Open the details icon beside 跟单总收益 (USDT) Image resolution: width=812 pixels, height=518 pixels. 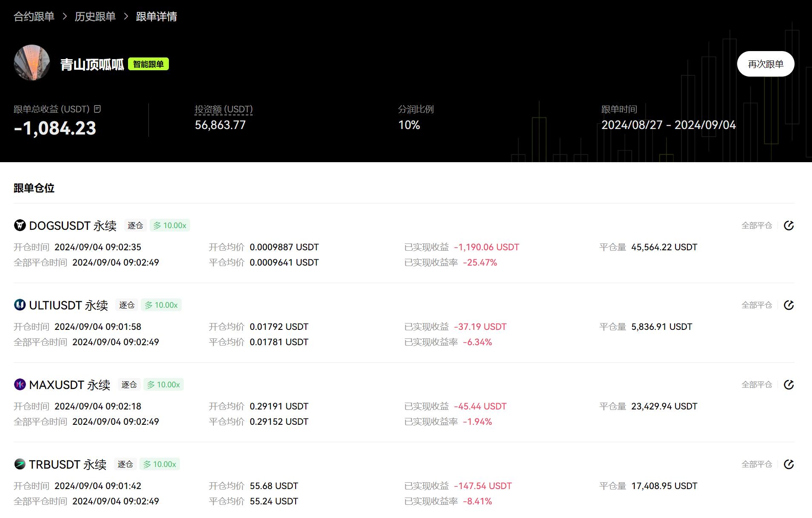tap(97, 109)
